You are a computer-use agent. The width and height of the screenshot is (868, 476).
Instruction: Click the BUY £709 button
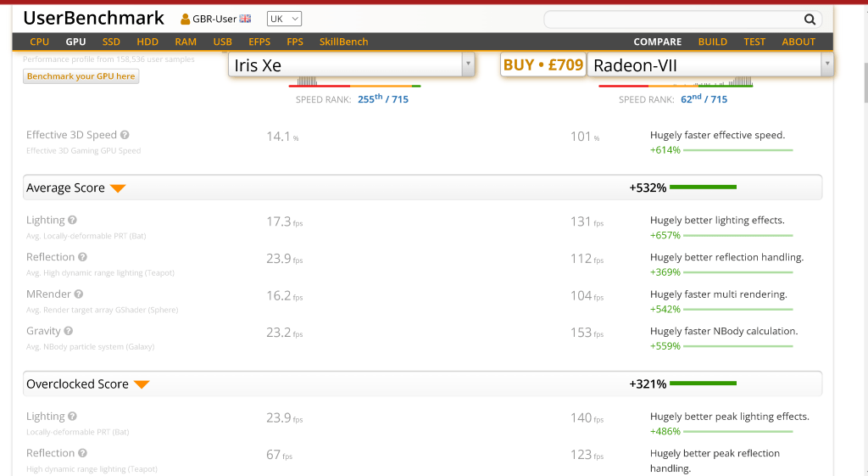[543, 64]
